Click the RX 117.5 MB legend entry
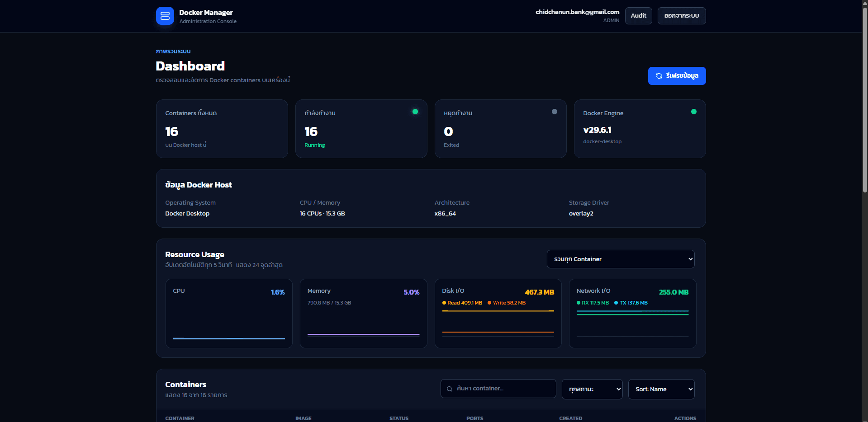The width and height of the screenshot is (868, 422). [x=593, y=303]
